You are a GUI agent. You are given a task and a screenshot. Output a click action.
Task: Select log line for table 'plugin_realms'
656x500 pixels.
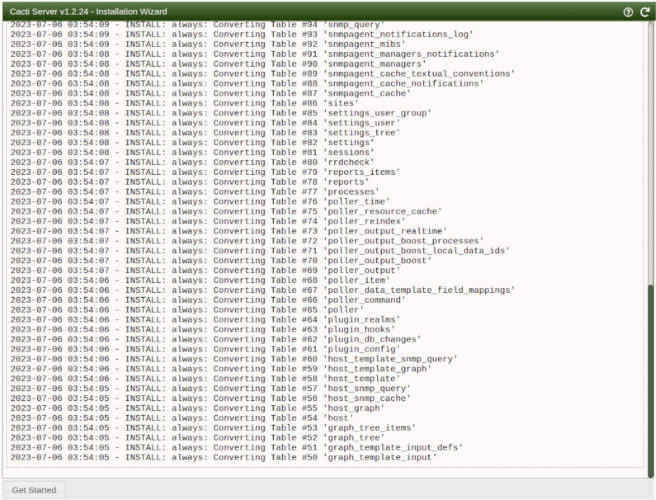coord(205,320)
